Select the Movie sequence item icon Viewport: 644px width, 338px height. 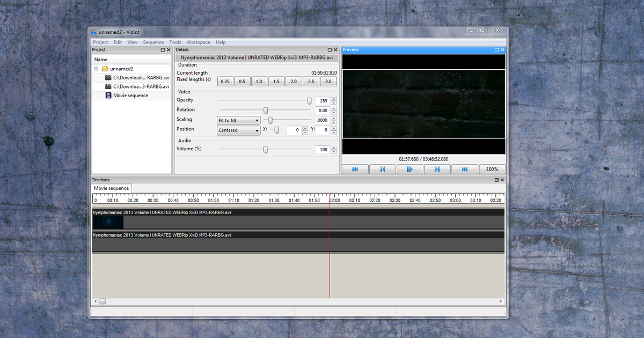(108, 95)
